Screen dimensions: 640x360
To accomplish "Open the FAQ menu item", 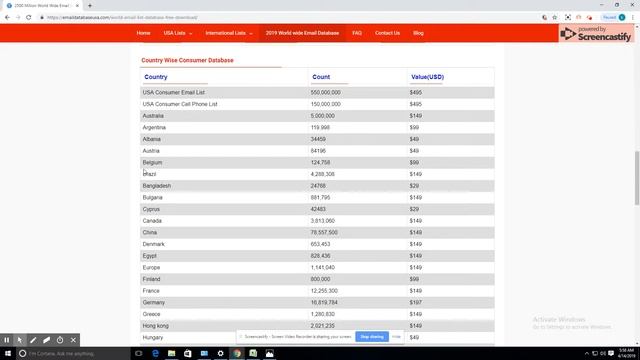I will (x=357, y=33).
